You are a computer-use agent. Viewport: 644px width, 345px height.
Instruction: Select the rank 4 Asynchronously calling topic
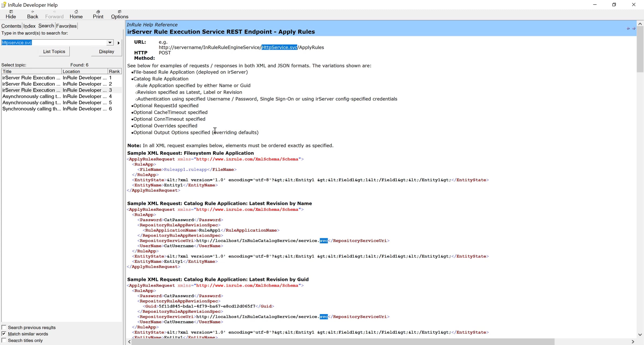click(62, 96)
